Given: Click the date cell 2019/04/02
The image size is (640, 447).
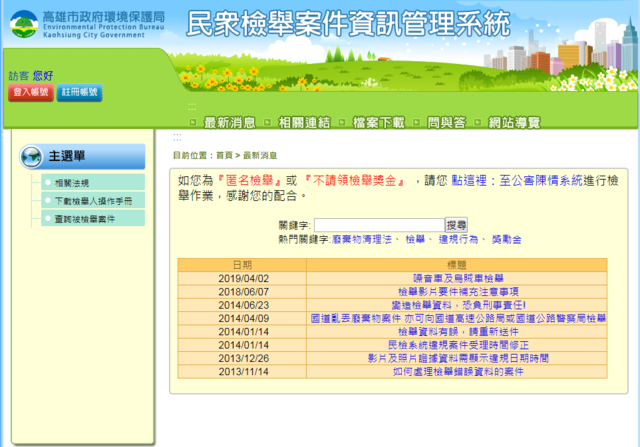Looking at the screenshot, I should coord(244,278).
